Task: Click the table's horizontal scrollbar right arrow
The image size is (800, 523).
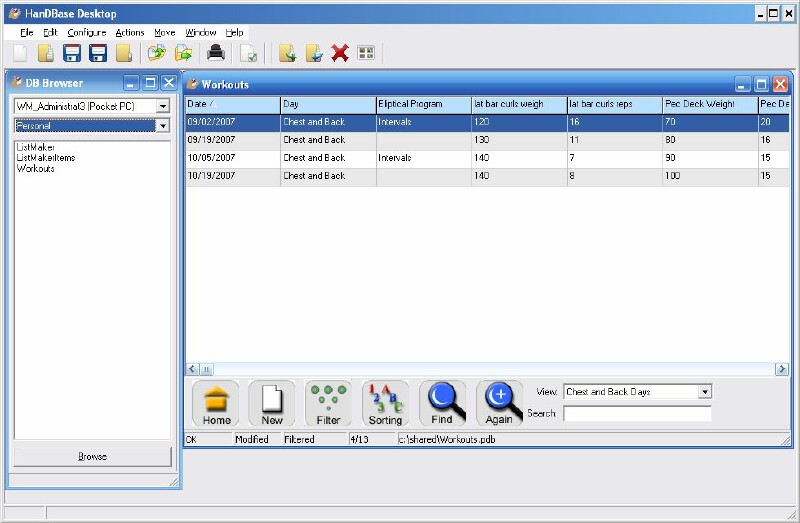Action: tap(782, 369)
